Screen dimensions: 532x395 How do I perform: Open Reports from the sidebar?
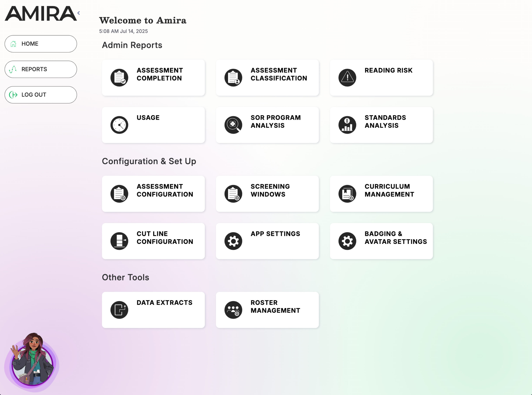[41, 69]
